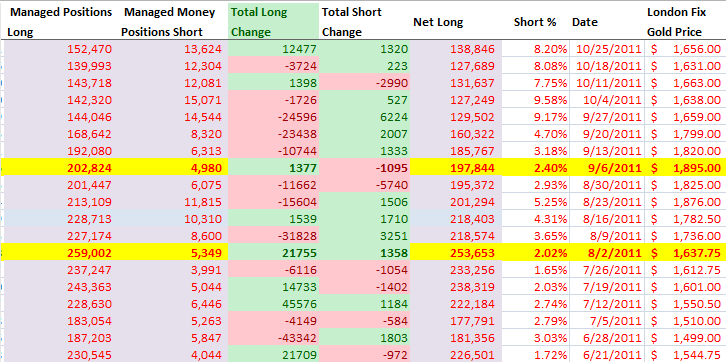This screenshot has height=362, width=726.
Task: Click the Short % cell showing 9.58%
Action: pyautogui.click(x=536, y=100)
